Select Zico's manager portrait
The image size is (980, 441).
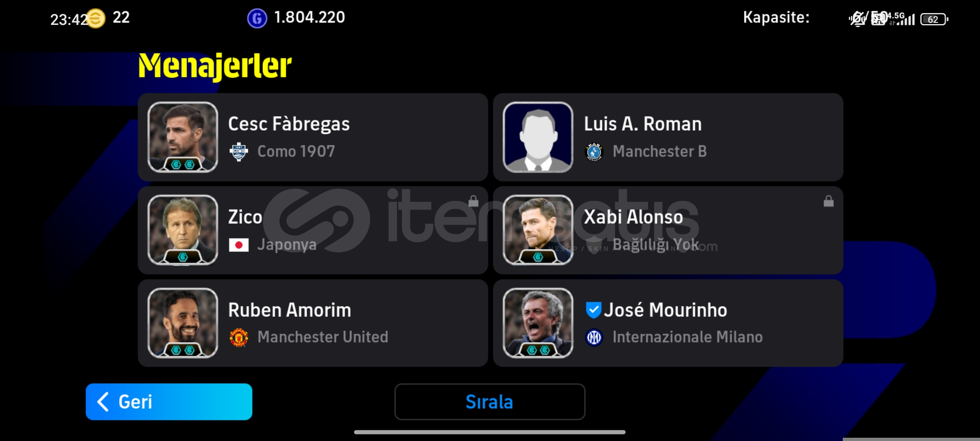[x=183, y=230]
